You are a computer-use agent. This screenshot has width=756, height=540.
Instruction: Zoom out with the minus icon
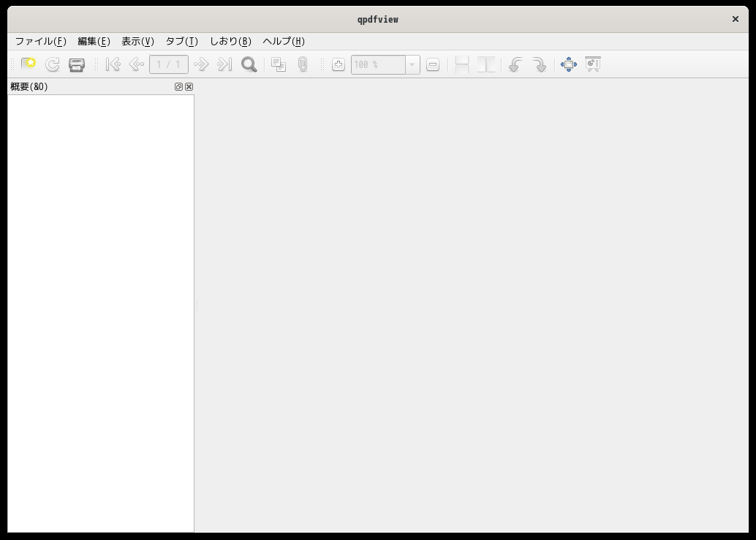pos(433,64)
